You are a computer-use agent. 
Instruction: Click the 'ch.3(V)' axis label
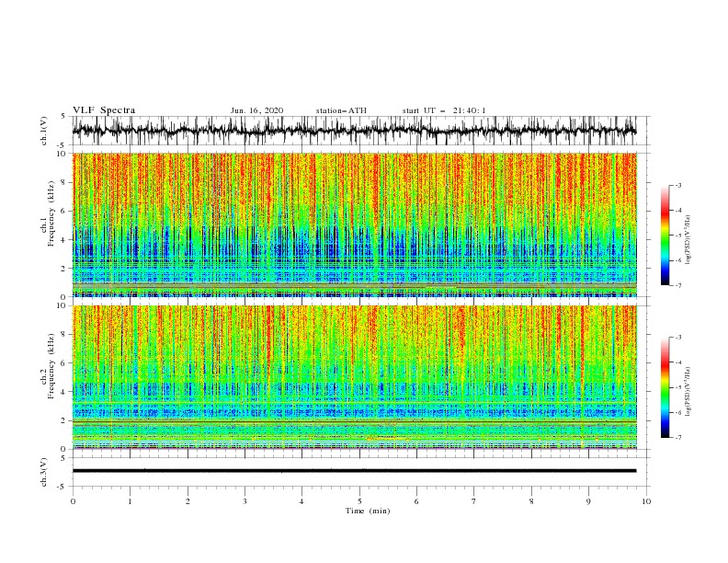[44, 472]
